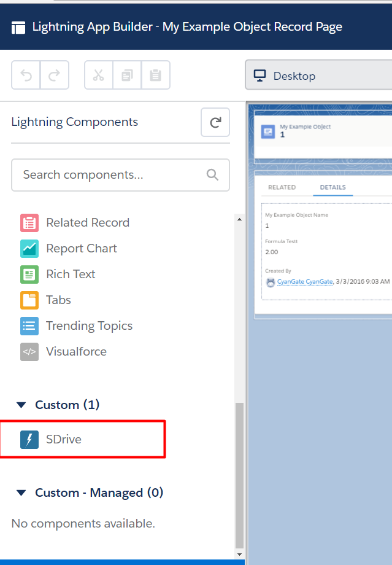Select the Tabs component
Viewport: 392px width, 565px height.
58,300
